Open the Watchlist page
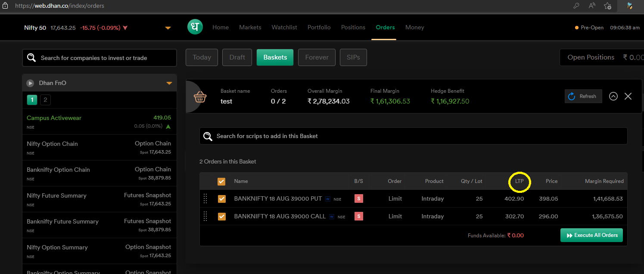The width and height of the screenshot is (644, 274). tap(284, 27)
